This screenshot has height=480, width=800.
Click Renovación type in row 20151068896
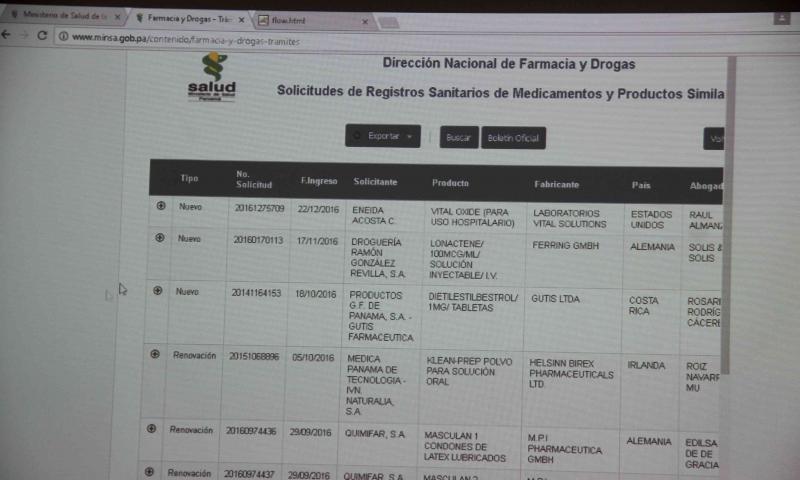tap(194, 355)
